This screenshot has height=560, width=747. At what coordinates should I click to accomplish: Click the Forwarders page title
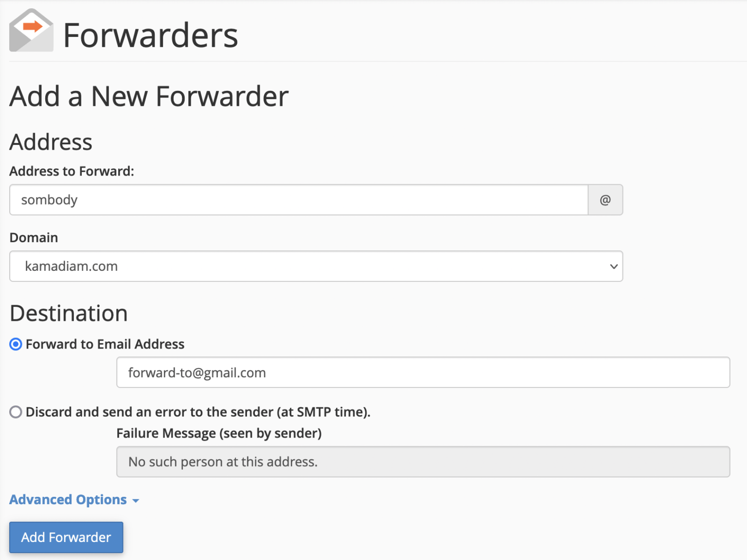point(151,35)
